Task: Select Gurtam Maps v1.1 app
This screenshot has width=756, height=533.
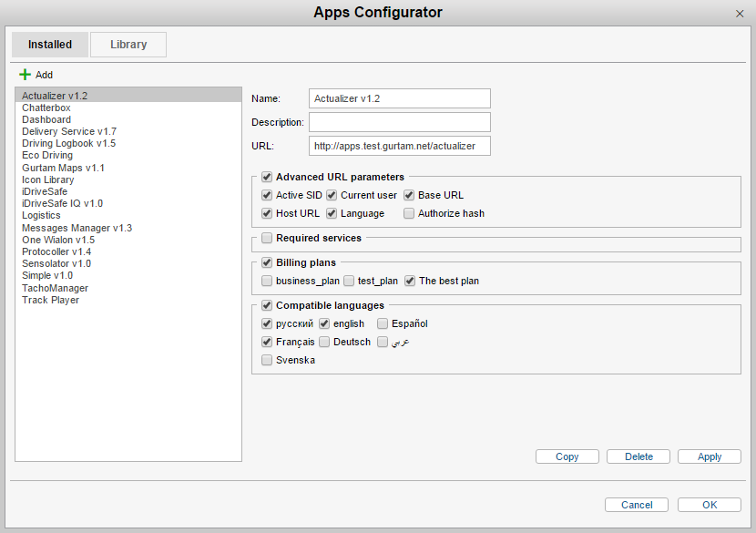Action: [63, 168]
